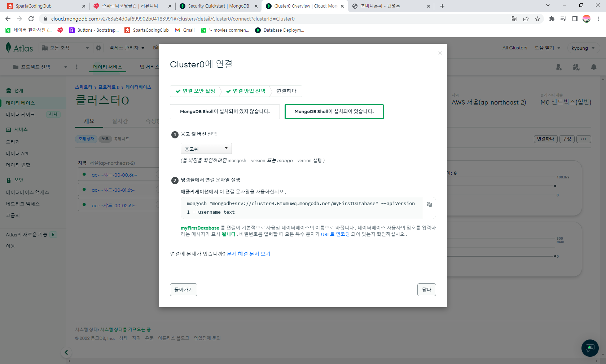Open the organization selector dropdown
606x364 pixels.
(x=65, y=48)
